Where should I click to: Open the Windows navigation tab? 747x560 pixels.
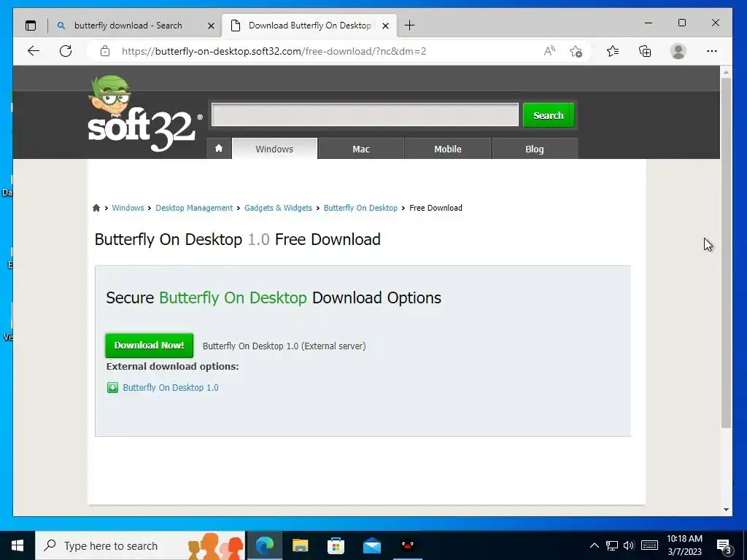(274, 149)
